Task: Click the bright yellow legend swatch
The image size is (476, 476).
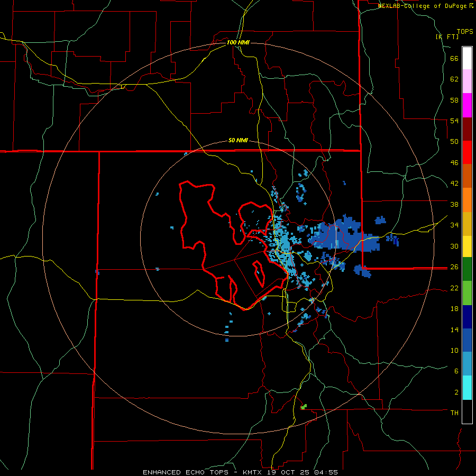Action: [x=467, y=246]
